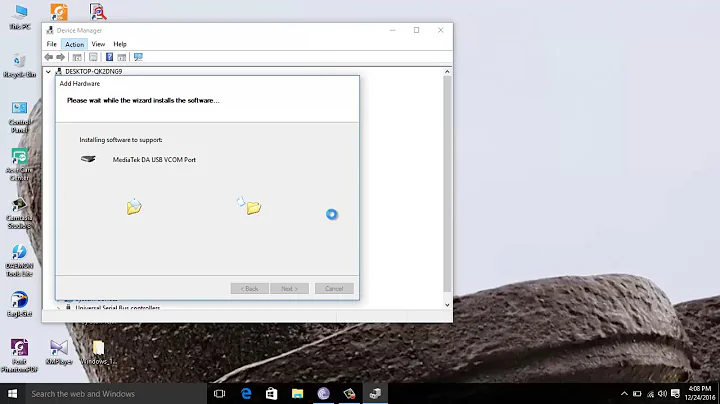Image resolution: width=720 pixels, height=404 pixels.
Task: Select the Windows_1.. folder on desktop
Action: coord(98,352)
